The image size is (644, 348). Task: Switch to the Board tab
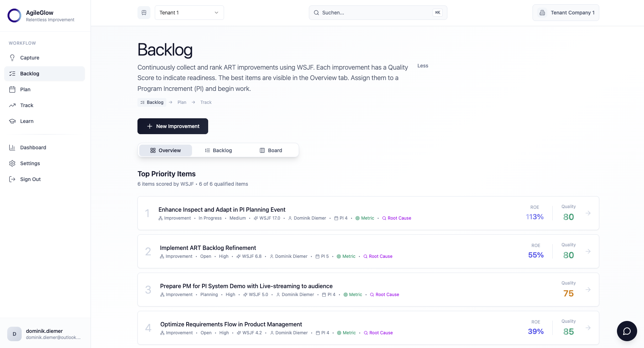pos(271,150)
